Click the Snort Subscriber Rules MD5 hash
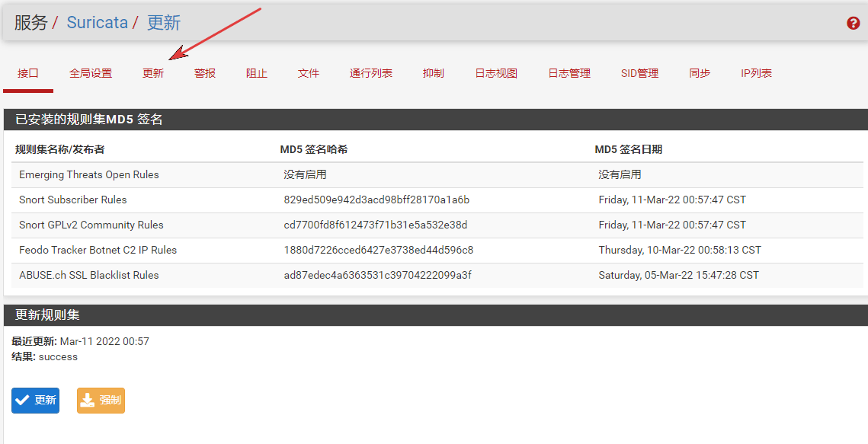Viewport: 868px width, 444px height. [376, 200]
